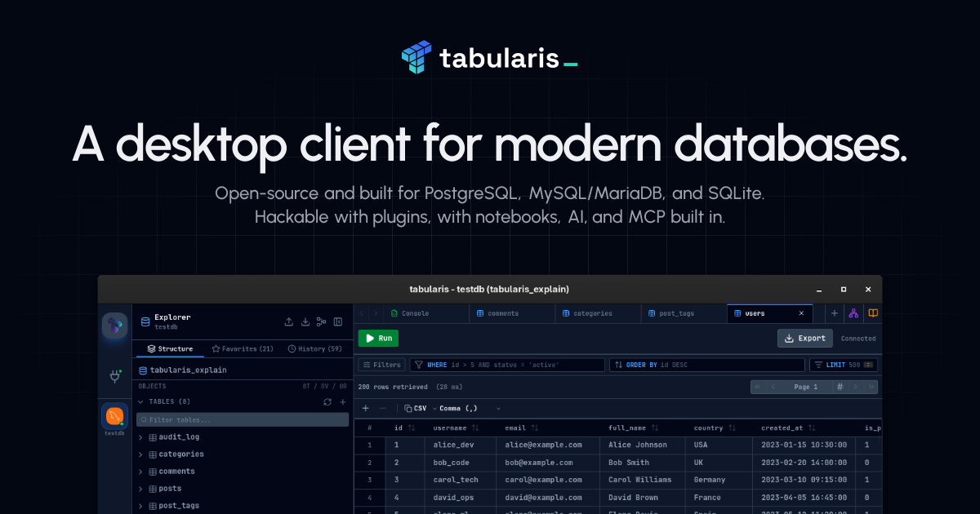Screen dimensions: 980x514
Task: Go to the last page of results
Action: [871, 387]
